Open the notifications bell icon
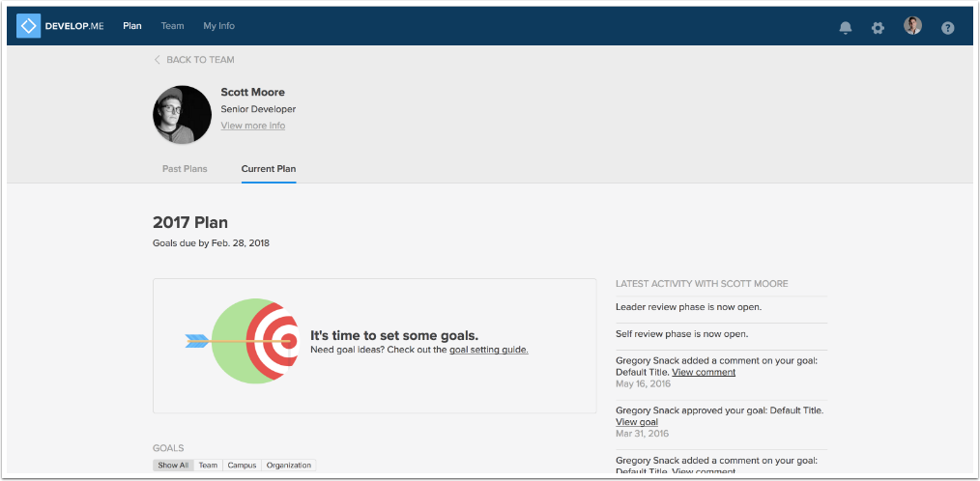The height and width of the screenshot is (481, 980). click(x=846, y=27)
